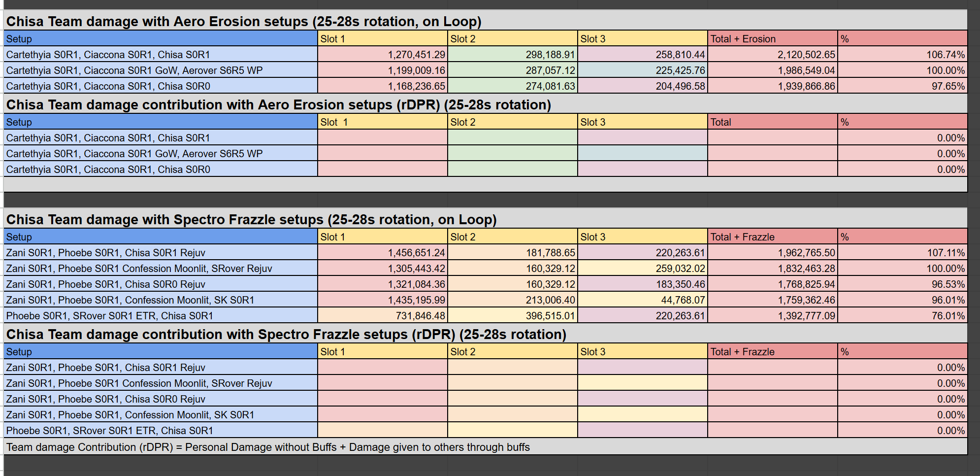Select the 181,788.65 Slot 2 cell
The image size is (980, 476).
pos(513,252)
